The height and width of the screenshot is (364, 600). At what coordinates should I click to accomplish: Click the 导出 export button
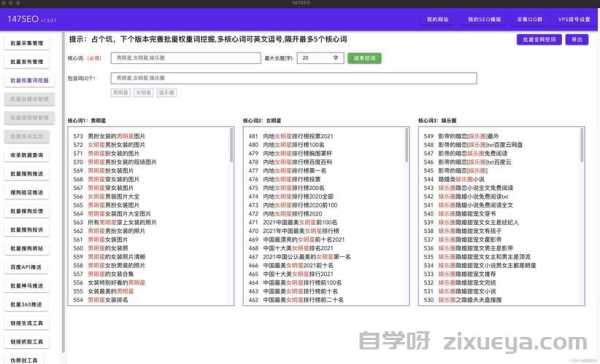click(x=577, y=39)
